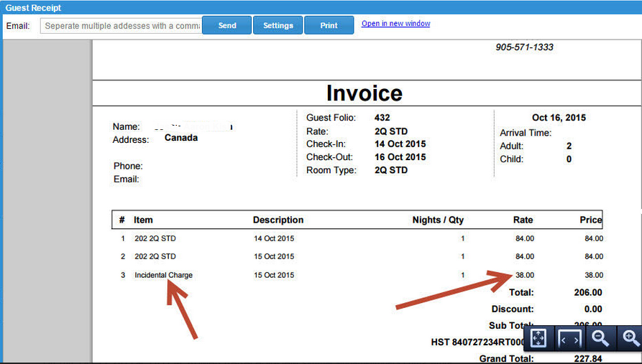Focus the Email address input field
The image size is (642, 364).
coord(120,26)
